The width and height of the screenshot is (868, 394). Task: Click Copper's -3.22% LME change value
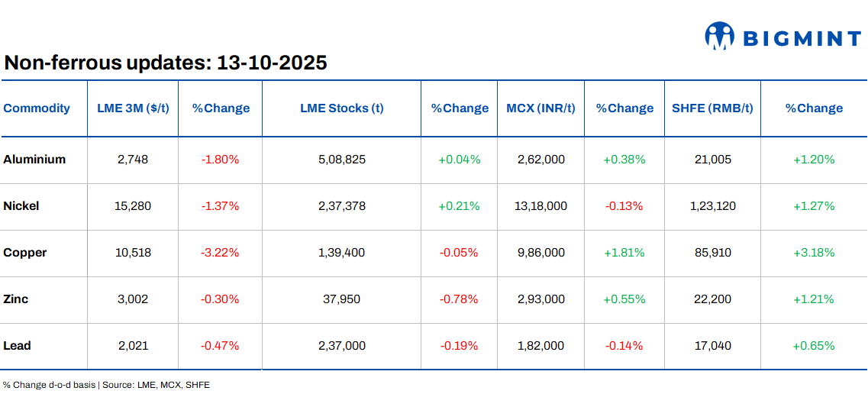(x=220, y=253)
